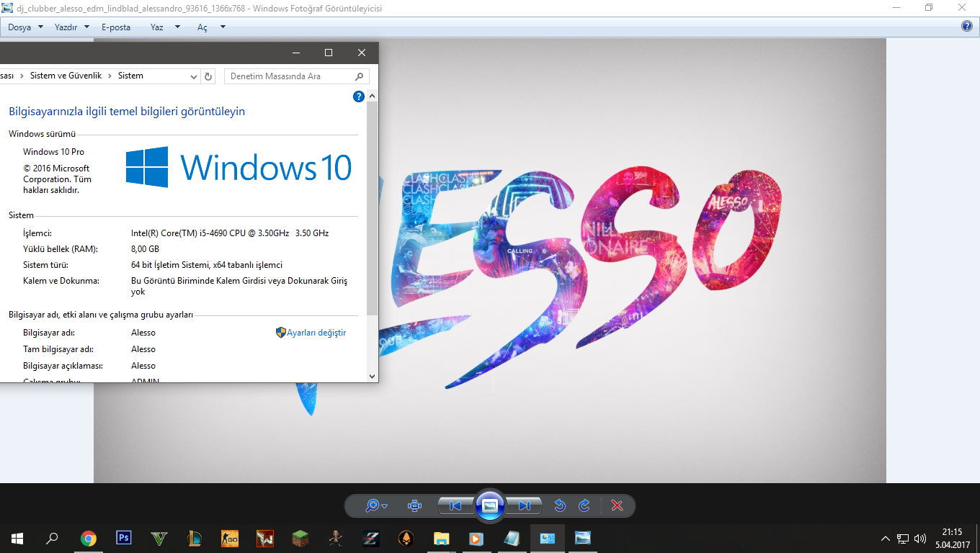Open the Dosya menu
Image resolution: width=980 pixels, height=553 pixels.
pyautogui.click(x=25, y=27)
